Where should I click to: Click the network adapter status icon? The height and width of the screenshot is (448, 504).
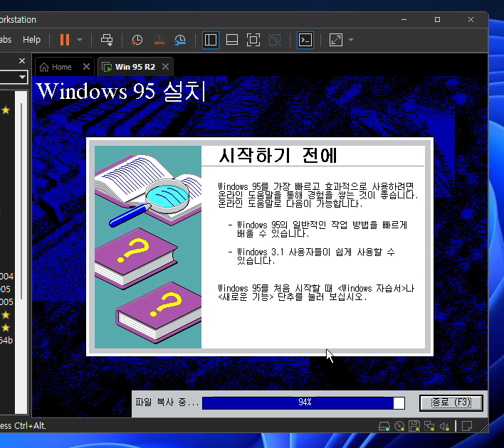429,426
